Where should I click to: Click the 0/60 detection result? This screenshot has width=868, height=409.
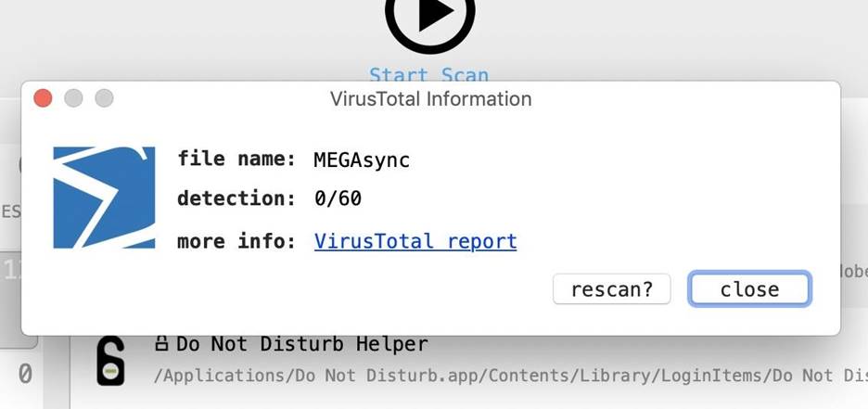[x=338, y=198]
